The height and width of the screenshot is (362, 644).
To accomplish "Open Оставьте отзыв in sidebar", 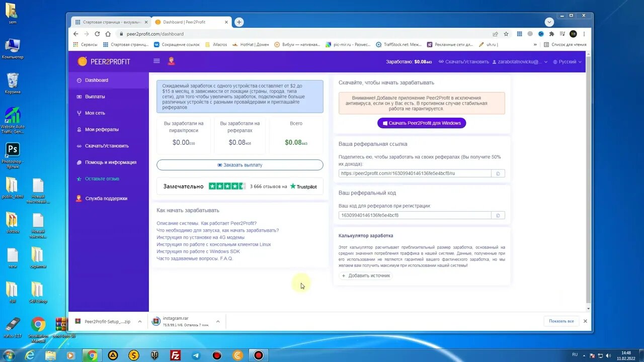I will (x=109, y=179).
